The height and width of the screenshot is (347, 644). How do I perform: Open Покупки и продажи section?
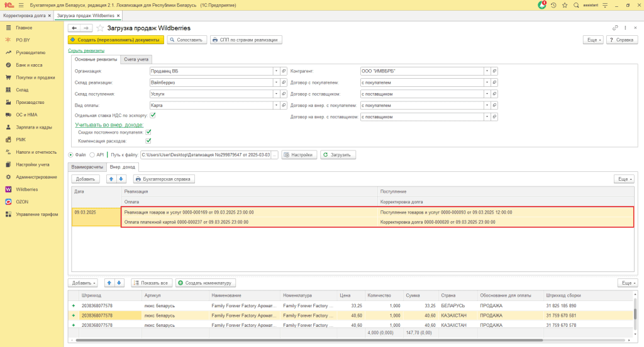click(35, 77)
